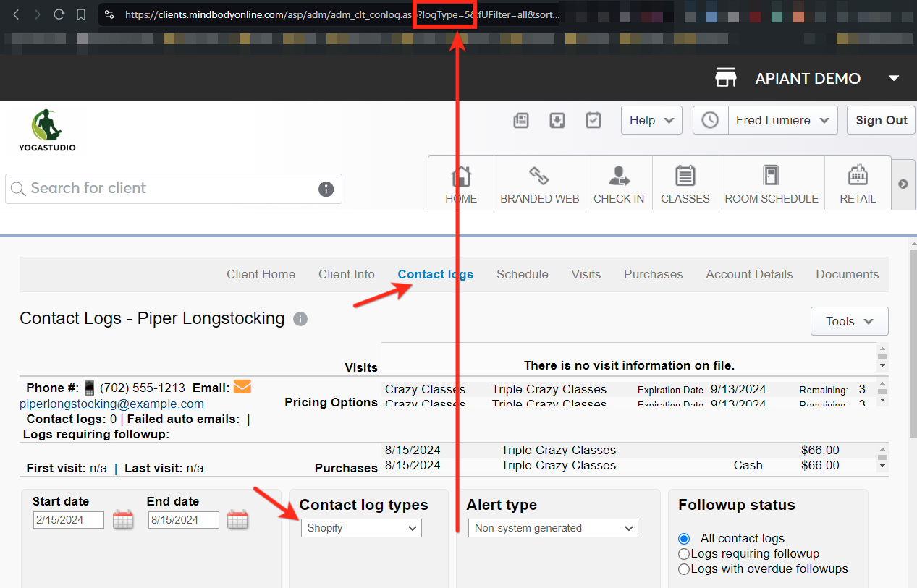
Task: Select the All contact logs radio button
Action: coord(684,538)
